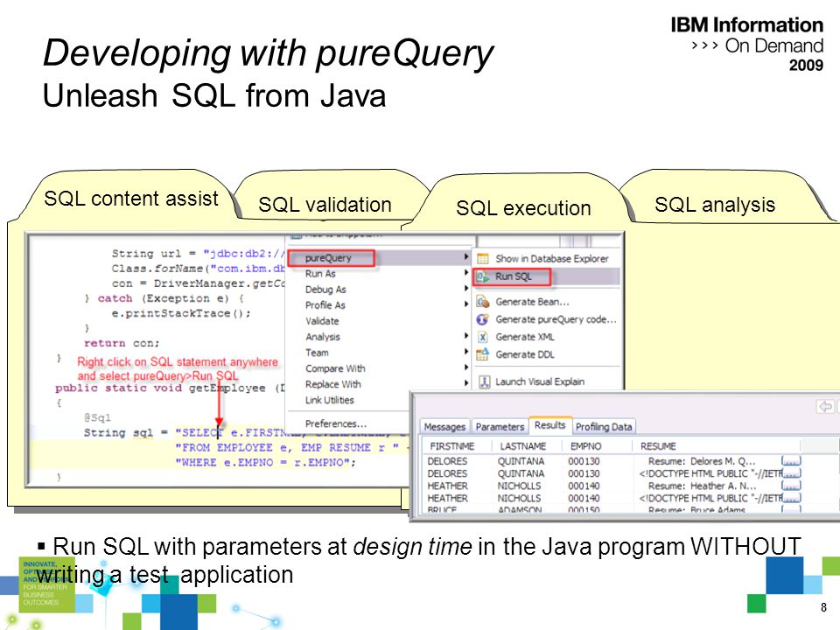Open the Compare With submenu
This screenshot has width=840, height=630.
click(x=335, y=368)
